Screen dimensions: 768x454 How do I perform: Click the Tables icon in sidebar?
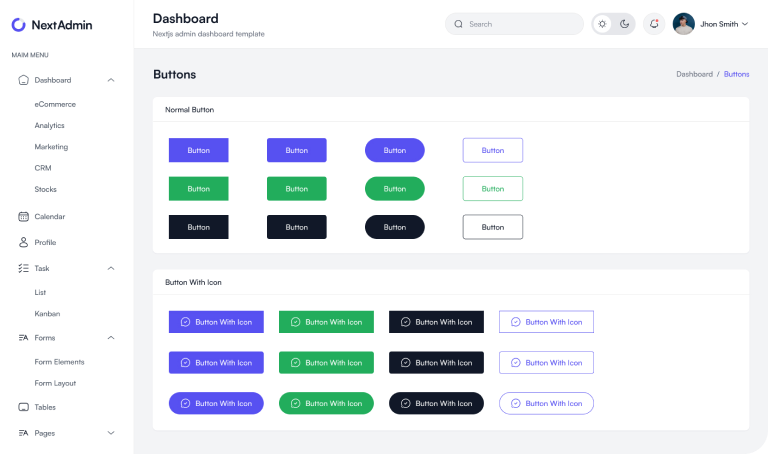click(x=23, y=407)
